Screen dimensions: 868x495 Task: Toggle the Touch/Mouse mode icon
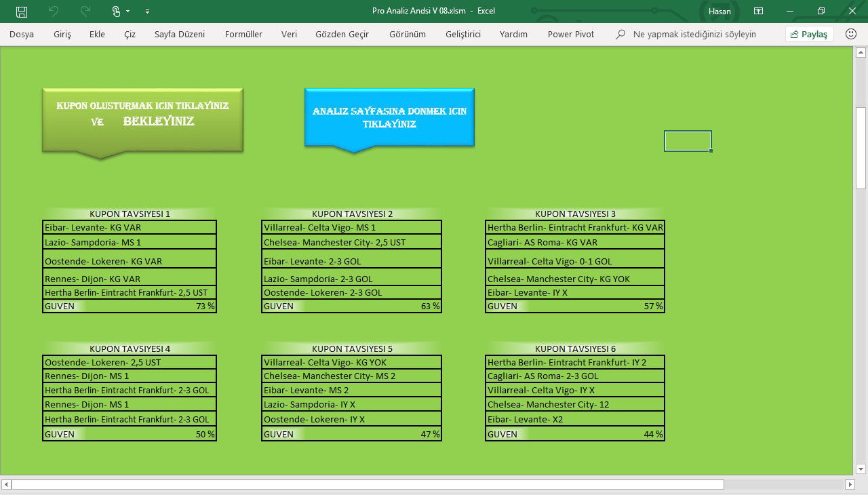116,12
